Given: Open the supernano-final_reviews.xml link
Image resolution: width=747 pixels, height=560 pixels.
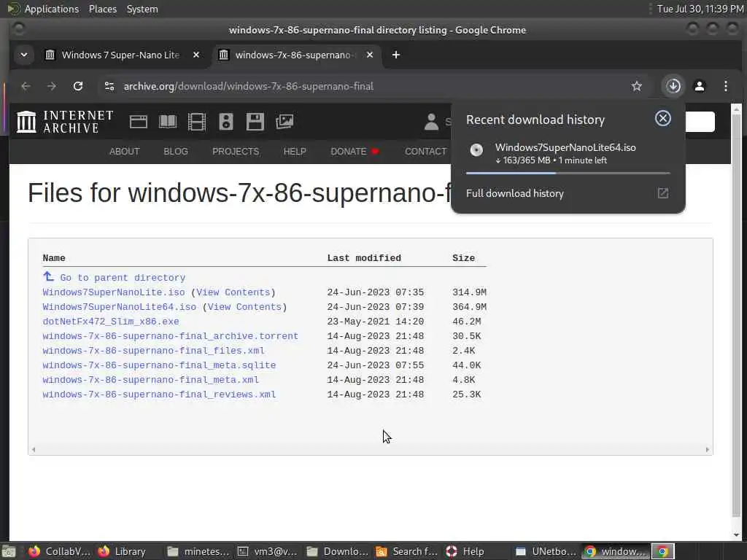Looking at the screenshot, I should (159, 394).
